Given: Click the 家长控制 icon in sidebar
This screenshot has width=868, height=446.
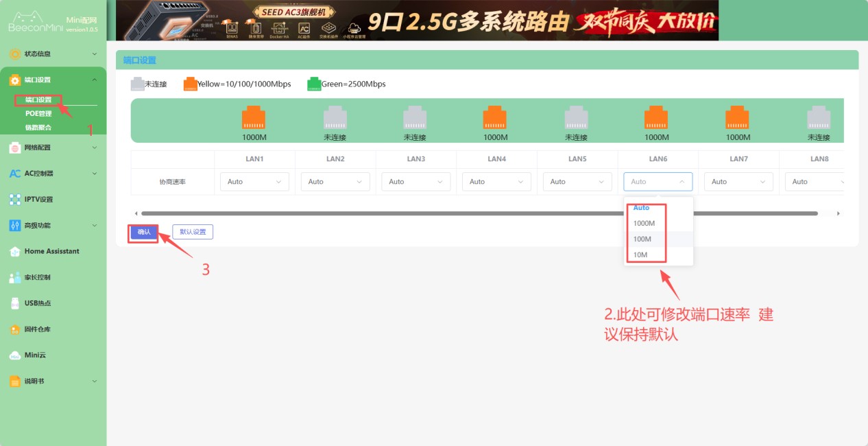Looking at the screenshot, I should [15, 277].
